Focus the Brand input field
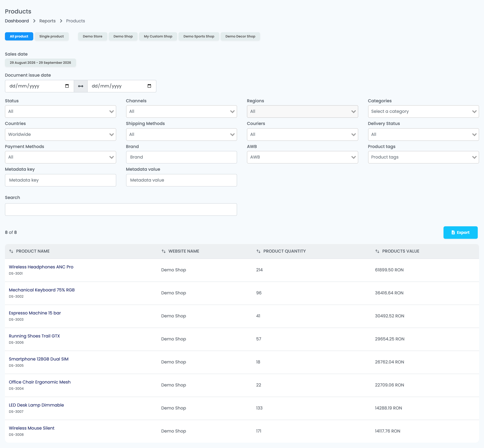484x448 pixels. click(181, 157)
